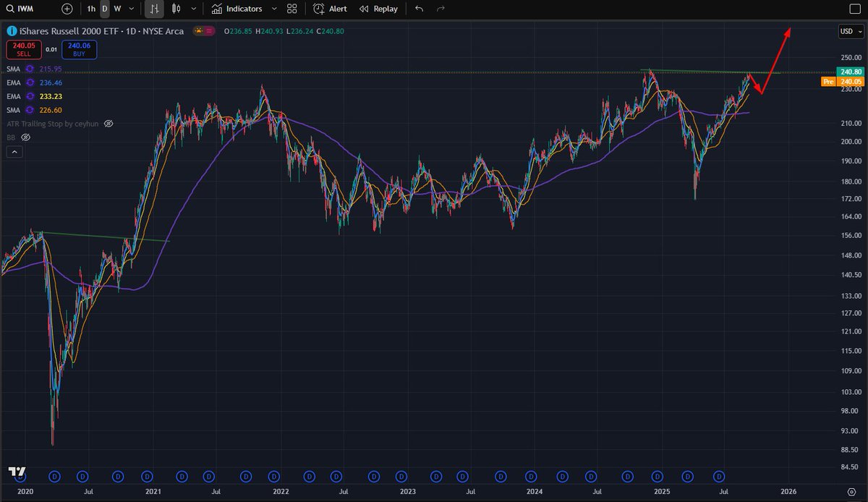Expand the time interval dropdown arrow
The width and height of the screenshot is (868, 502).
(x=132, y=9)
